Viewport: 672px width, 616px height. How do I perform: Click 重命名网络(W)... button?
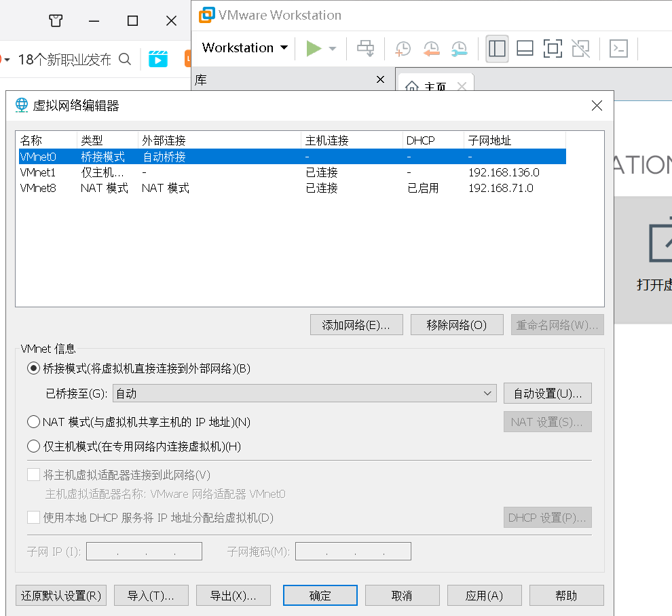click(x=557, y=325)
